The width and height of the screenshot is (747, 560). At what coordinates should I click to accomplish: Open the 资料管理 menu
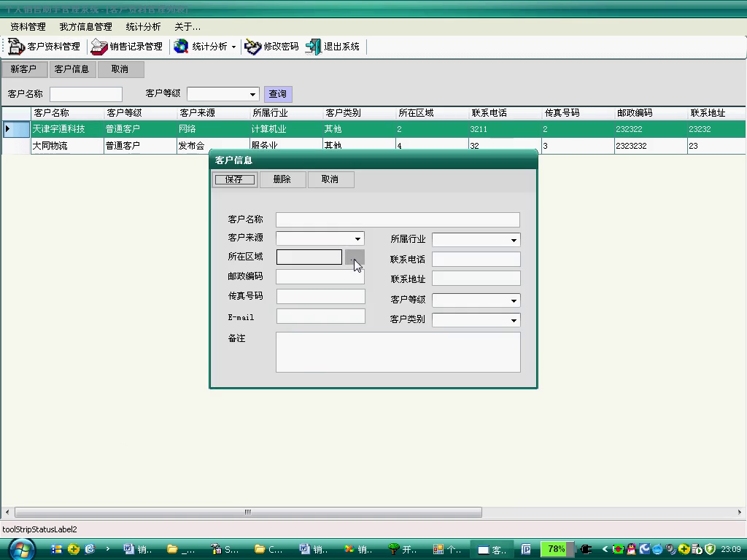pyautogui.click(x=28, y=27)
